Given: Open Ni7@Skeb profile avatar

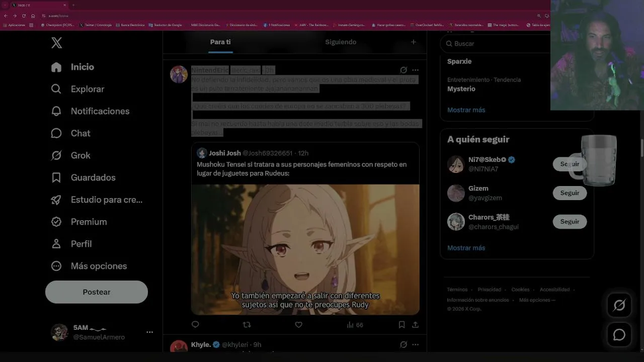Looking at the screenshot, I should [x=456, y=164].
